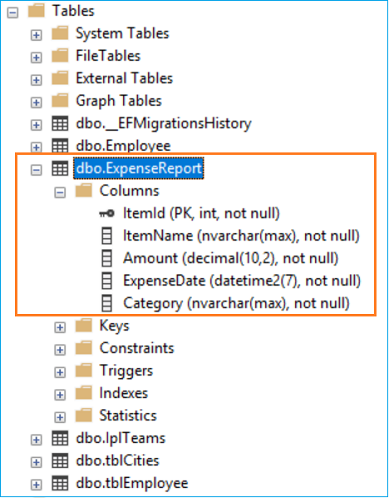This screenshot has height=498, width=389.
Task: Select the Statistics folder label
Action: pos(128,416)
